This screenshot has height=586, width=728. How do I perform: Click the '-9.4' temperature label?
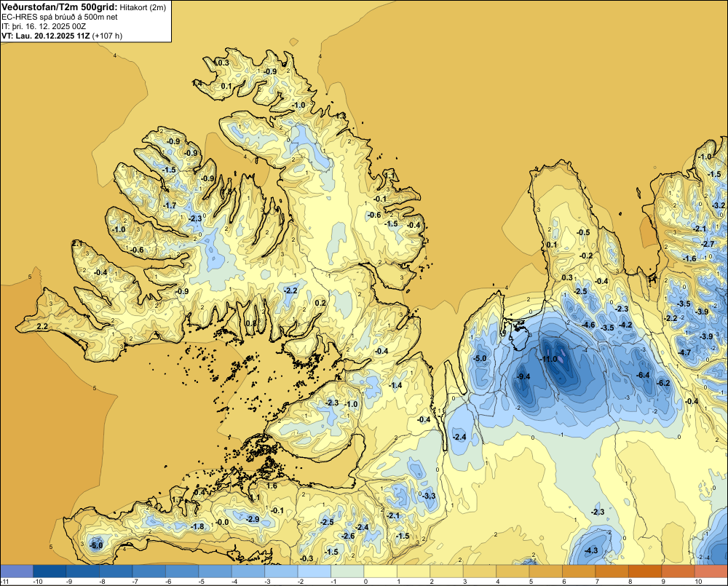tap(523, 376)
